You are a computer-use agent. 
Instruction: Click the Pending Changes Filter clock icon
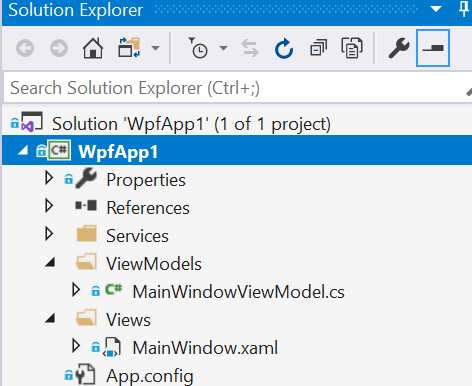pyautogui.click(x=198, y=48)
